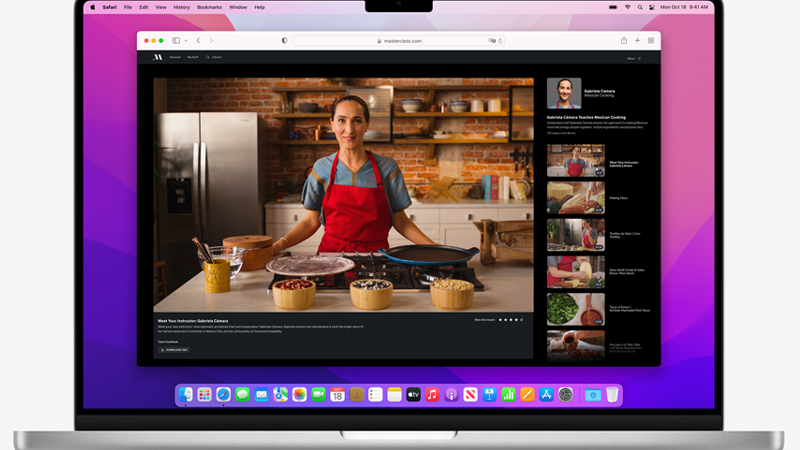Open Podcasts from the Dock
The height and width of the screenshot is (450, 800).
click(x=452, y=394)
